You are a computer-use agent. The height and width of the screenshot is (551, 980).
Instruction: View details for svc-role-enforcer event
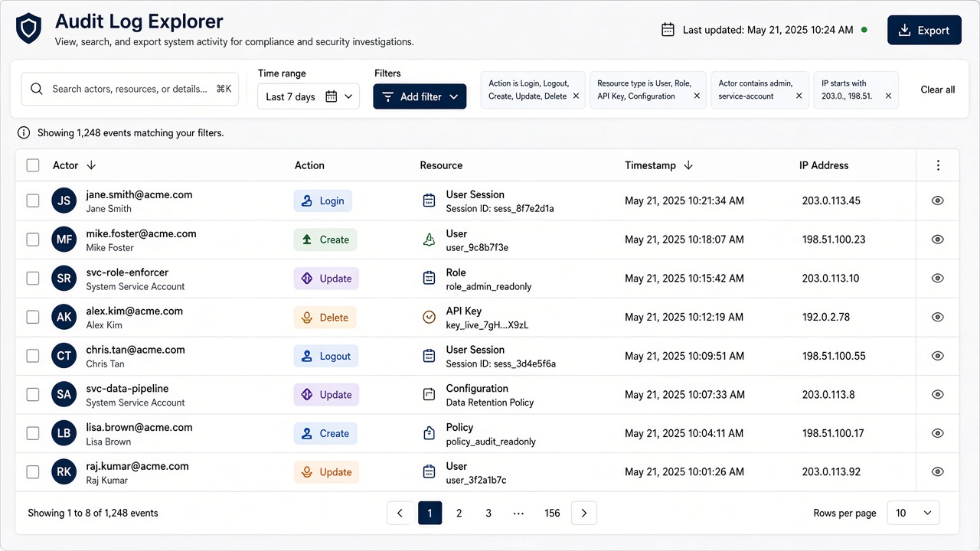coord(937,279)
